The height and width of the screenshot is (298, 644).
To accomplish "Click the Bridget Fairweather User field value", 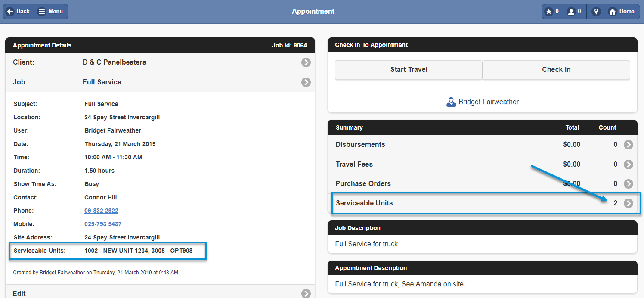I will 113,130.
